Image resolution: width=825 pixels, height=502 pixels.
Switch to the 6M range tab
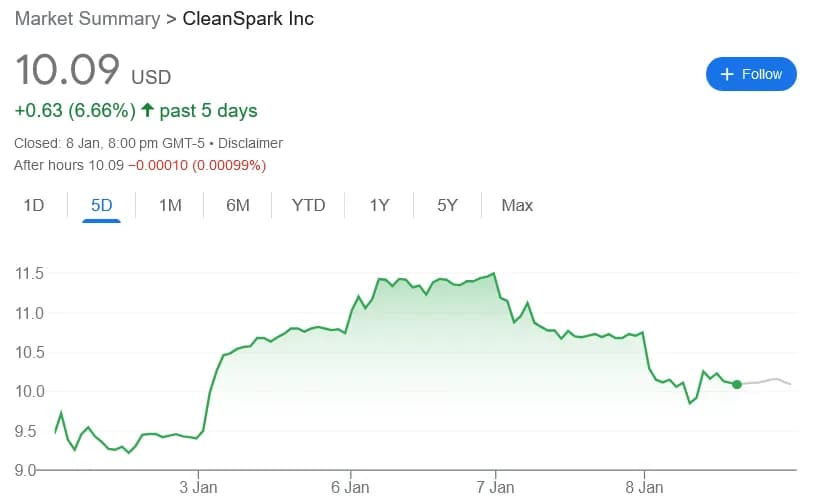[x=238, y=205]
